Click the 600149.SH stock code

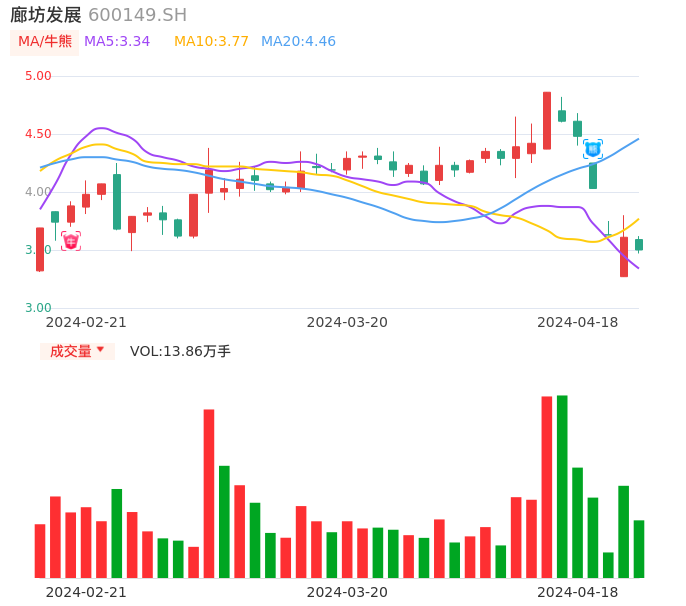pos(137,15)
